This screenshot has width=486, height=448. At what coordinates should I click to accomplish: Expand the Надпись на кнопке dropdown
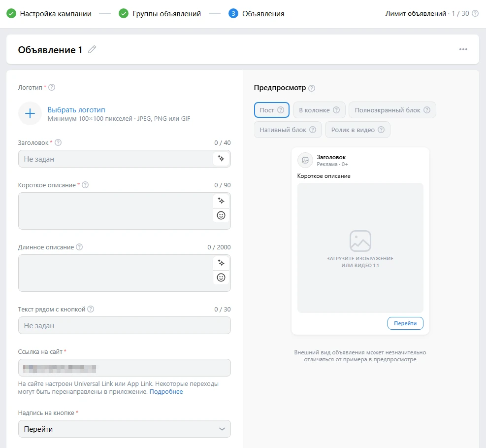tap(124, 429)
